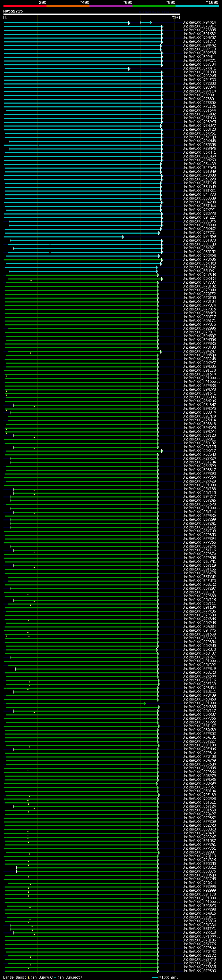
Task: Click the orange ~40% identity color segment
Action: click(68, 6)
